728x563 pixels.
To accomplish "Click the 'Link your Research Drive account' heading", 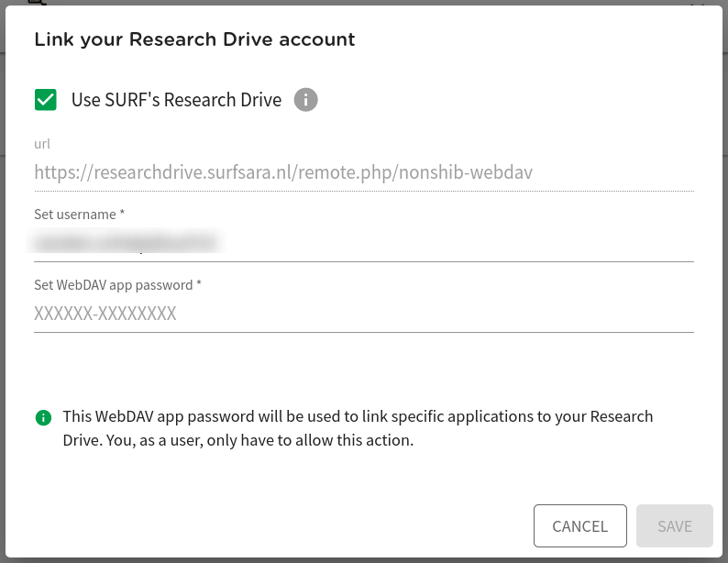I will 194,39.
